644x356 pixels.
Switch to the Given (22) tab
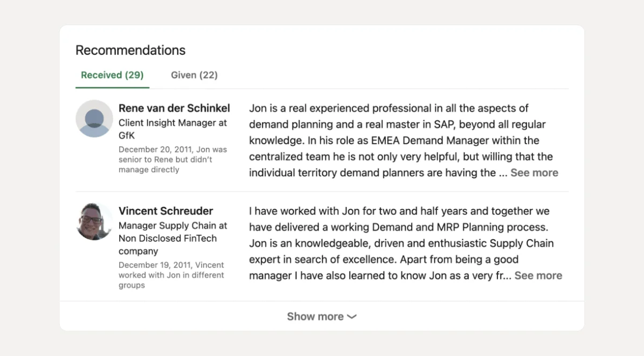pos(194,75)
